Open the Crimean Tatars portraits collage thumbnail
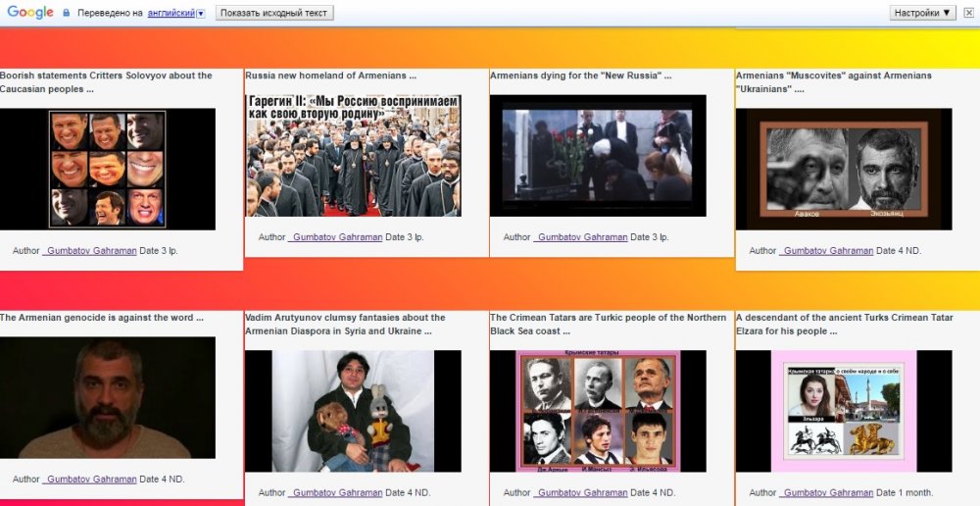 tap(598, 411)
